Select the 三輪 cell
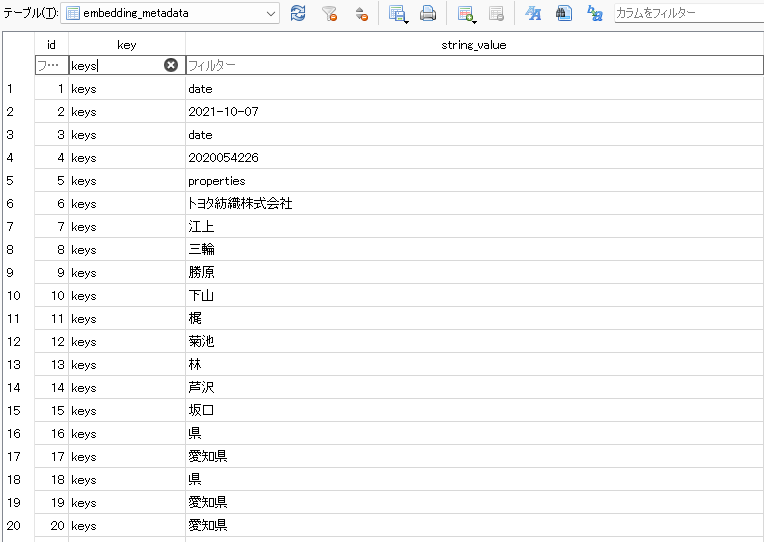The width and height of the screenshot is (764, 542). pos(474,250)
